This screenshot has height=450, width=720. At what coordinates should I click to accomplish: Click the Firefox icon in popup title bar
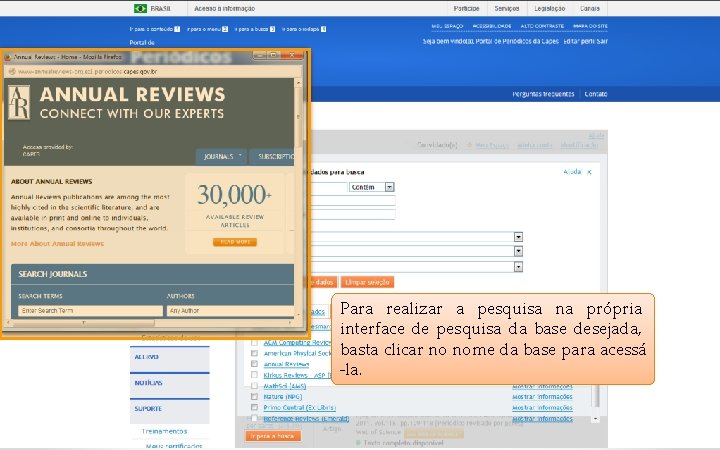click(x=7, y=57)
